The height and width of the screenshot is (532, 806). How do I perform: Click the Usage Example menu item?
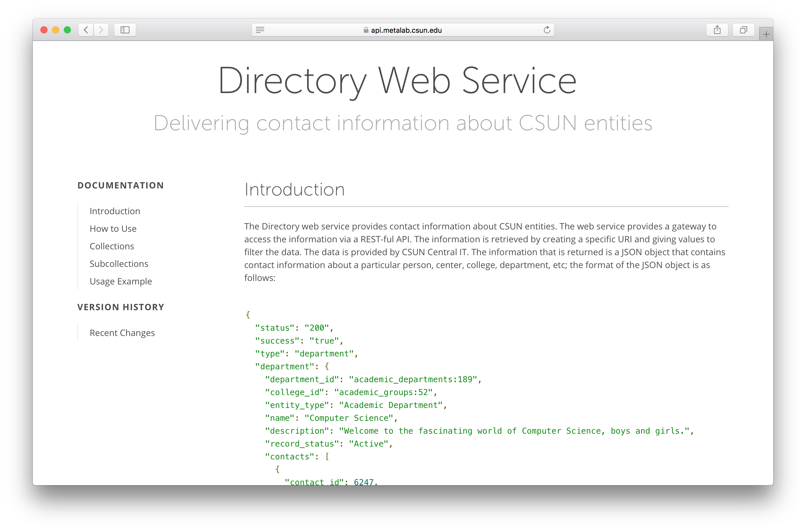pos(122,280)
